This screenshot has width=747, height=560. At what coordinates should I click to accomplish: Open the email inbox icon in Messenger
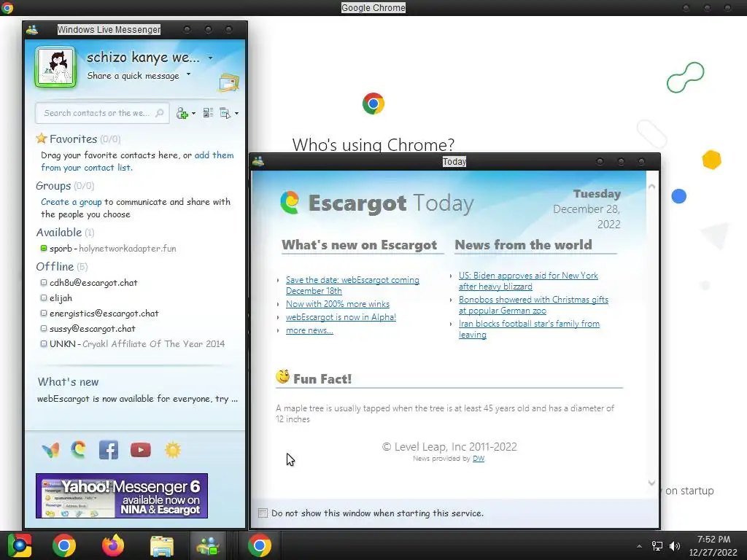click(228, 83)
